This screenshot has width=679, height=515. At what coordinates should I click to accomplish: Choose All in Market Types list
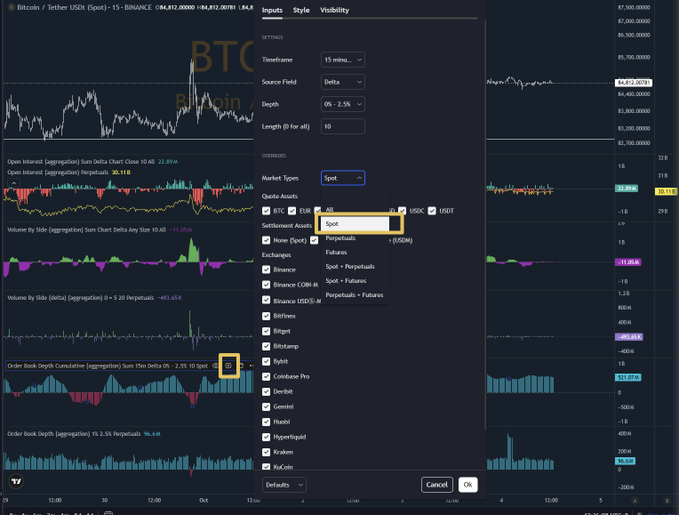pos(355,210)
